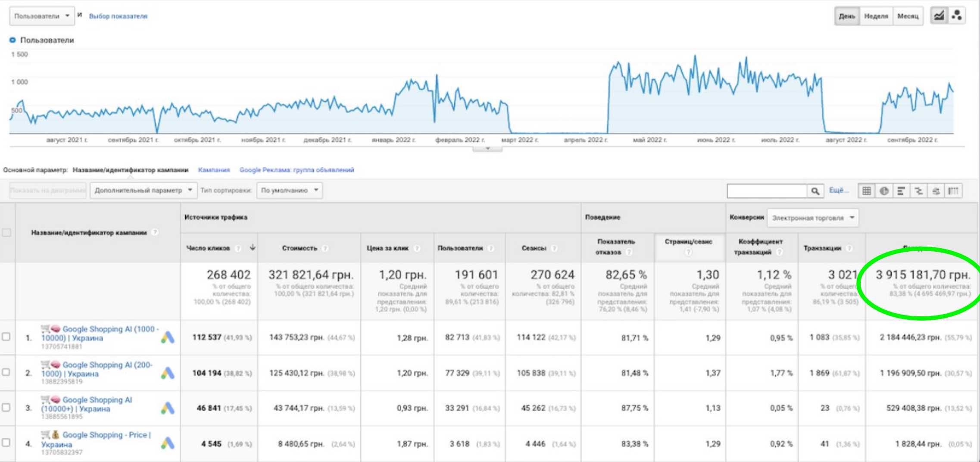980x462 pixels.
Task: Click help icon beside Стоимость column
Action: coord(325,248)
